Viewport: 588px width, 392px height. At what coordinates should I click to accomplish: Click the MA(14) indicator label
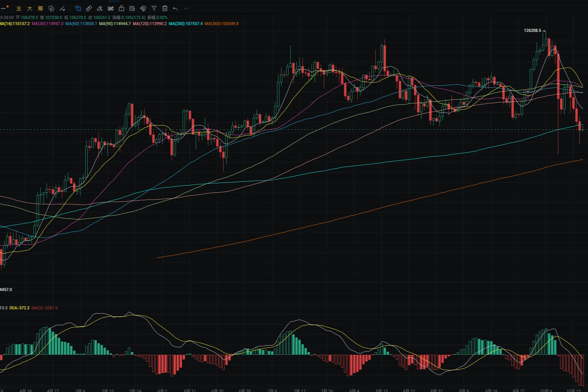(15, 24)
